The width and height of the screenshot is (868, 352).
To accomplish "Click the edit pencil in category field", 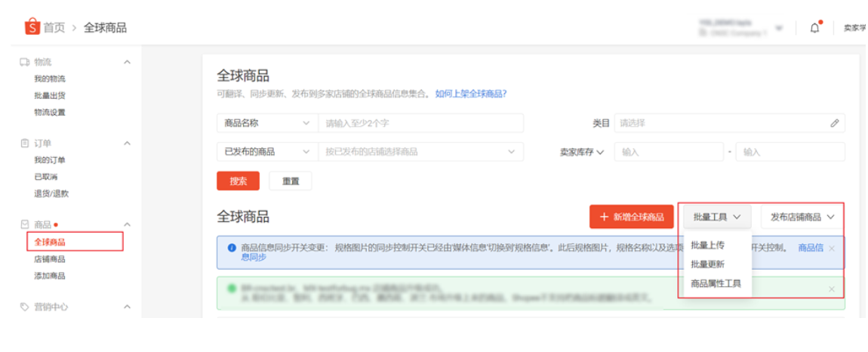I will coord(834,123).
